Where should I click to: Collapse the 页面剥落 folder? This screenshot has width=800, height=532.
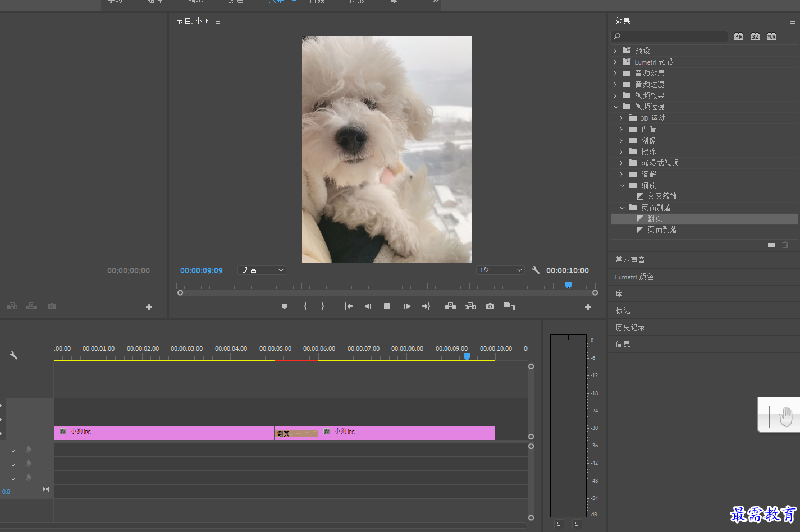tap(622, 208)
